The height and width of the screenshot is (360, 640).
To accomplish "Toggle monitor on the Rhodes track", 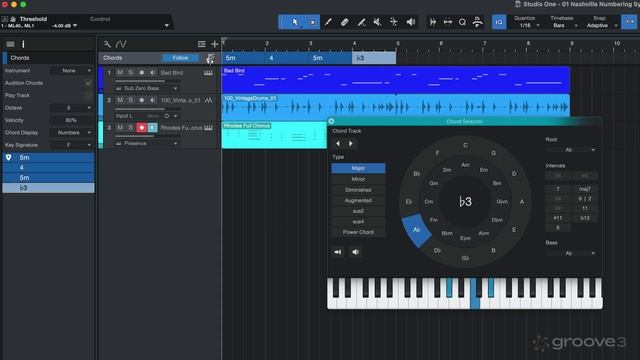I will 152,128.
